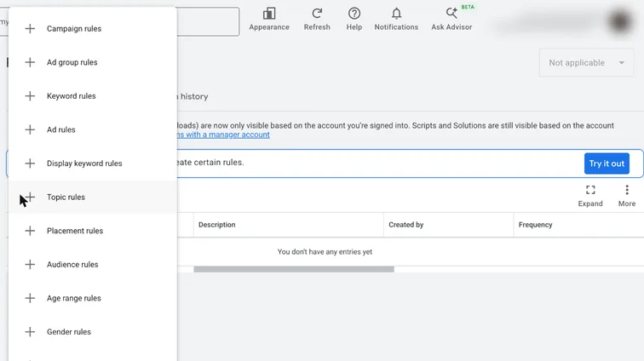Click the plus icon beside Audience rules
The width and height of the screenshot is (644, 361).
[30, 265]
